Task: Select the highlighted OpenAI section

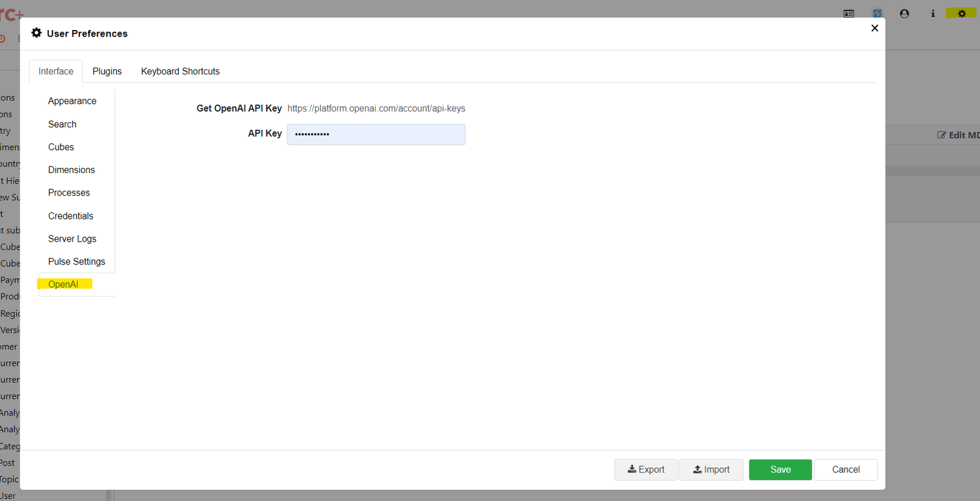Action: click(x=64, y=284)
